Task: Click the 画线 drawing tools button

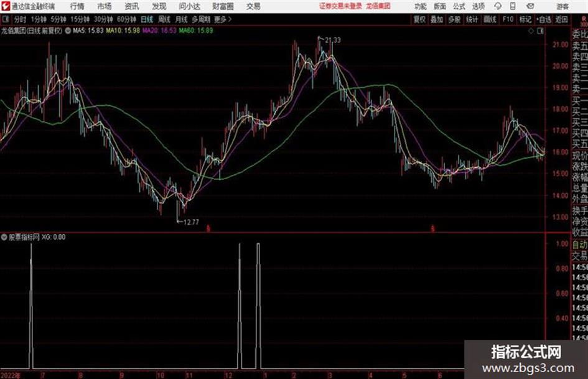Action: coord(490,19)
